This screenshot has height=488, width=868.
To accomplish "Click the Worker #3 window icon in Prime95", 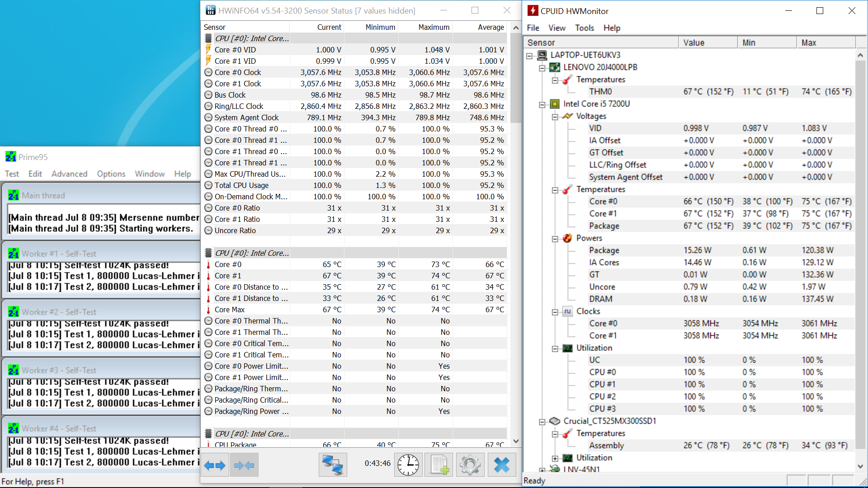I will pos(13,370).
